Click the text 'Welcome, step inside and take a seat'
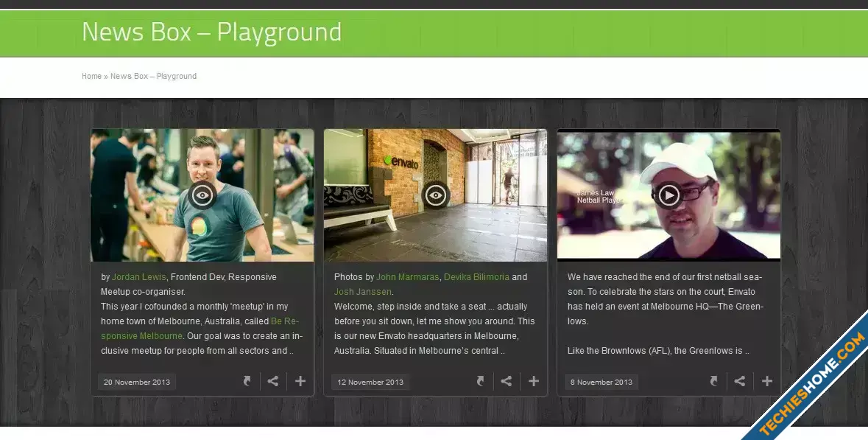868x440 pixels. point(410,307)
